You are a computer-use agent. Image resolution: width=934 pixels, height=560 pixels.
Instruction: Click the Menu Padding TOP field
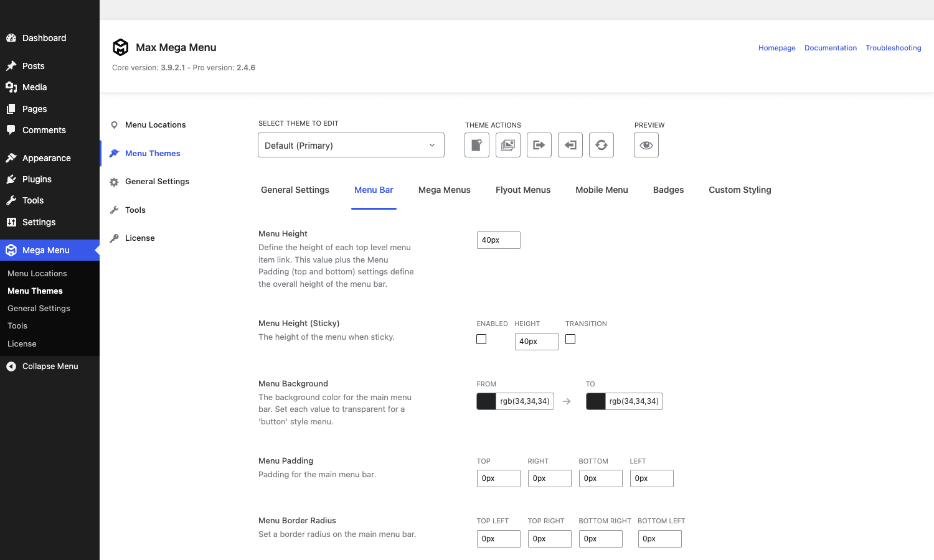tap(499, 478)
